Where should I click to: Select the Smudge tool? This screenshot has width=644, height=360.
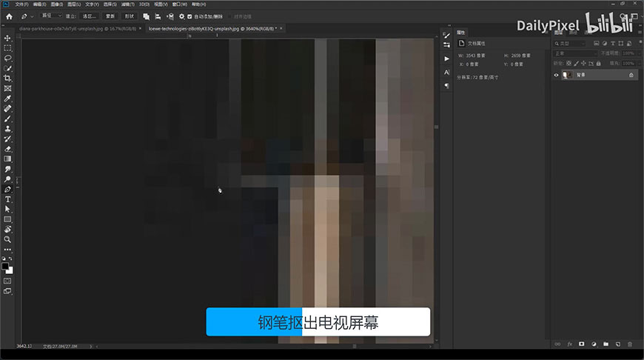tap(7, 169)
